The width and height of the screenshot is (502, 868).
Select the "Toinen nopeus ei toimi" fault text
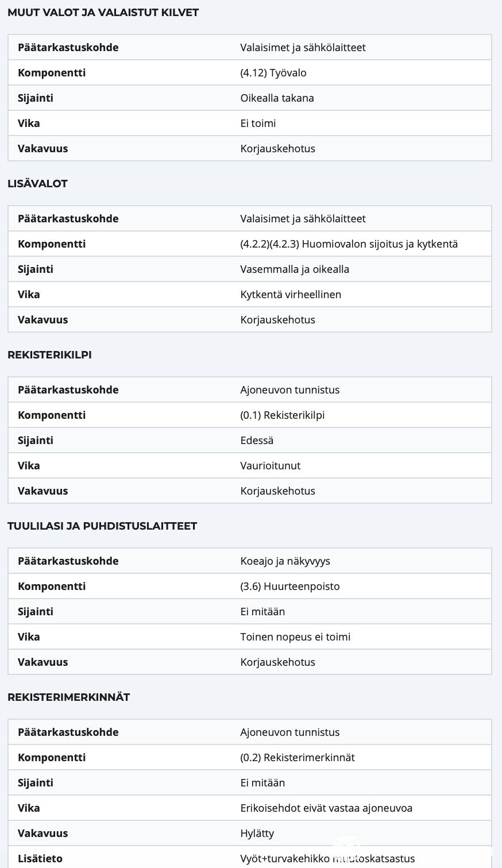coord(295,637)
